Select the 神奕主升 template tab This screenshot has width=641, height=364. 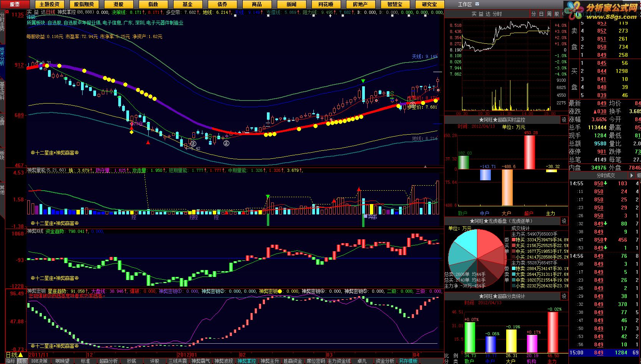(270, 361)
